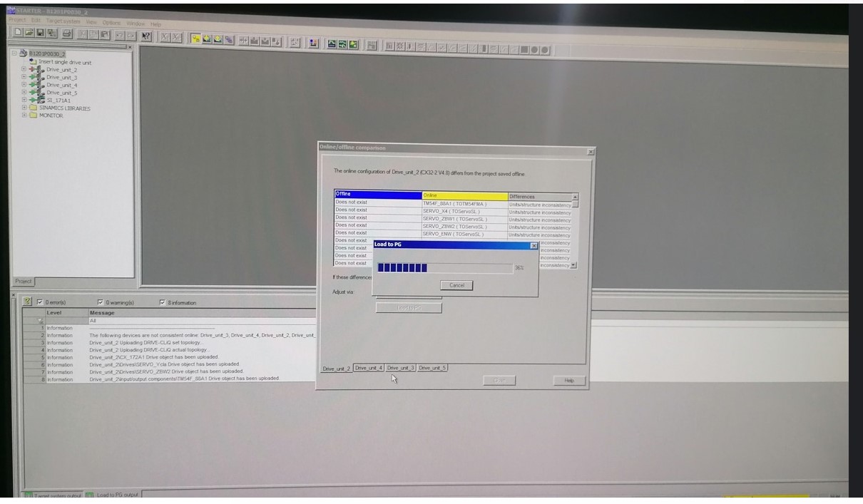This screenshot has width=863, height=504.
Task: Open the Help menu in menu bar
Action: (x=155, y=24)
